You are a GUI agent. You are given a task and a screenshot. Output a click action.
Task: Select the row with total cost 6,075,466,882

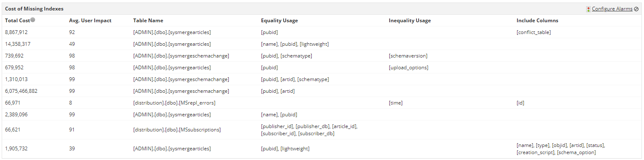(x=322, y=91)
